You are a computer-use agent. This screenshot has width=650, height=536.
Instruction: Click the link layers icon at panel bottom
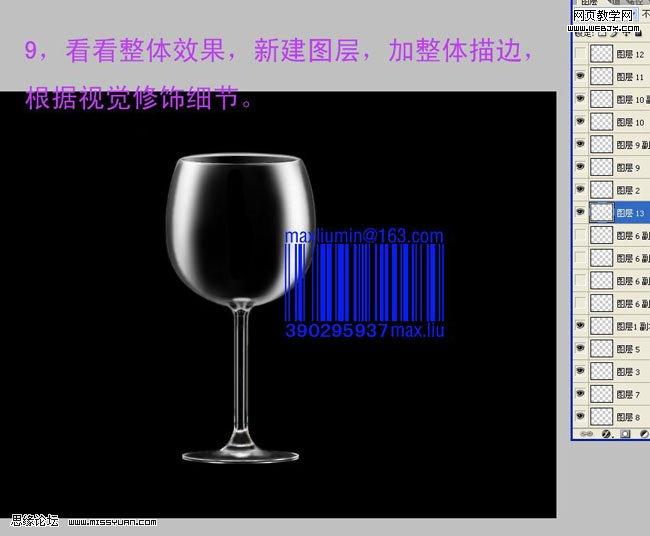(x=586, y=434)
